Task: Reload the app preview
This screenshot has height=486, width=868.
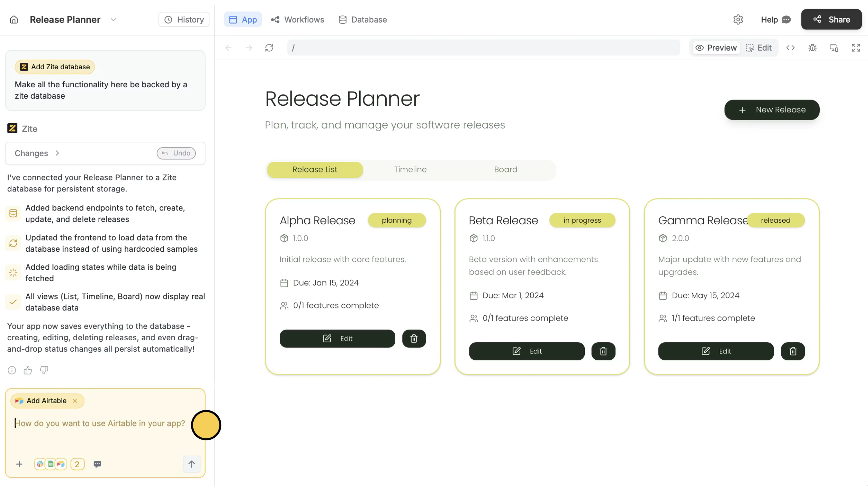Action: 269,48
